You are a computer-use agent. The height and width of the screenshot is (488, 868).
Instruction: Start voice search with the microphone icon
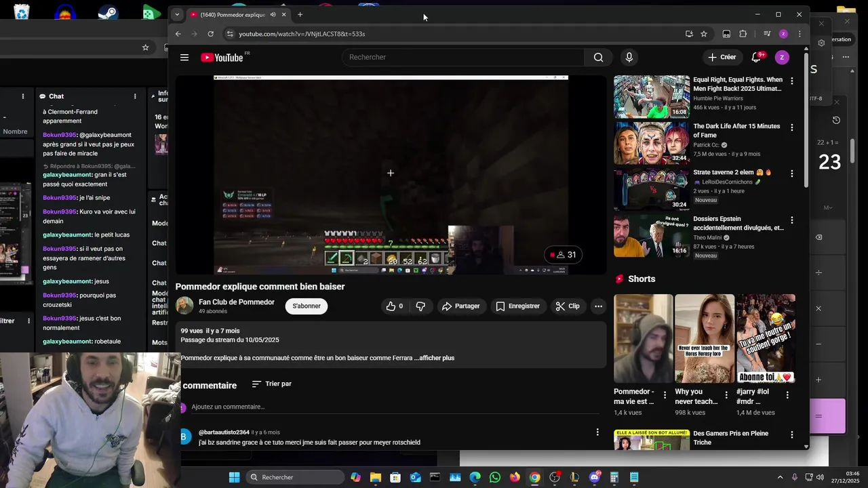point(629,58)
